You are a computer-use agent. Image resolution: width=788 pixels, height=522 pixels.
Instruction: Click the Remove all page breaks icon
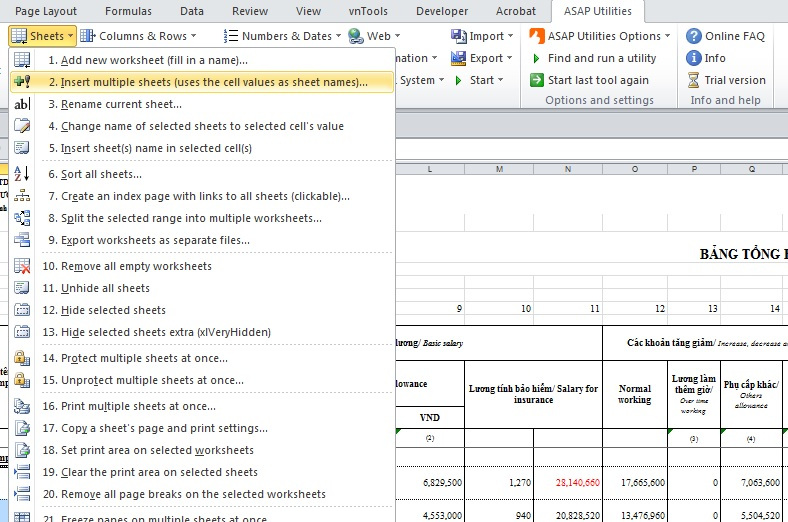tap(22, 494)
